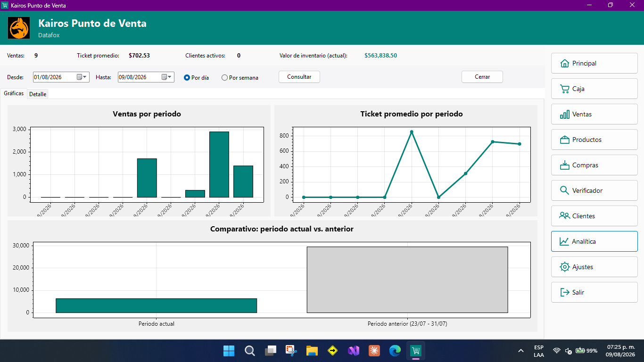Switch to the Gráficas tab

click(14, 93)
